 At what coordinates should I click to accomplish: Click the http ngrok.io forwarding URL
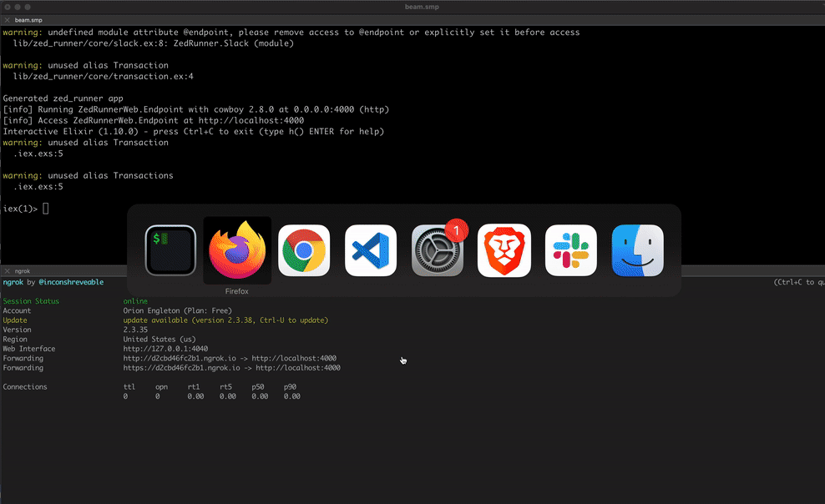[180, 359]
